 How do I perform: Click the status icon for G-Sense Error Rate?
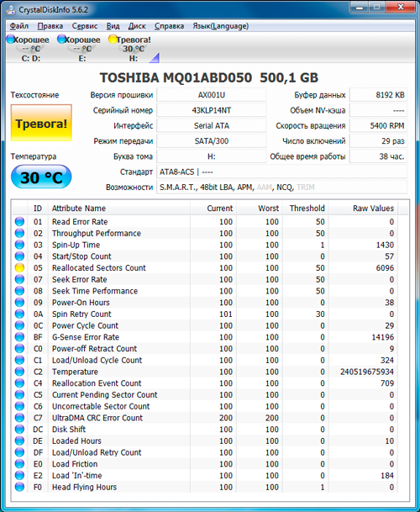(19, 337)
